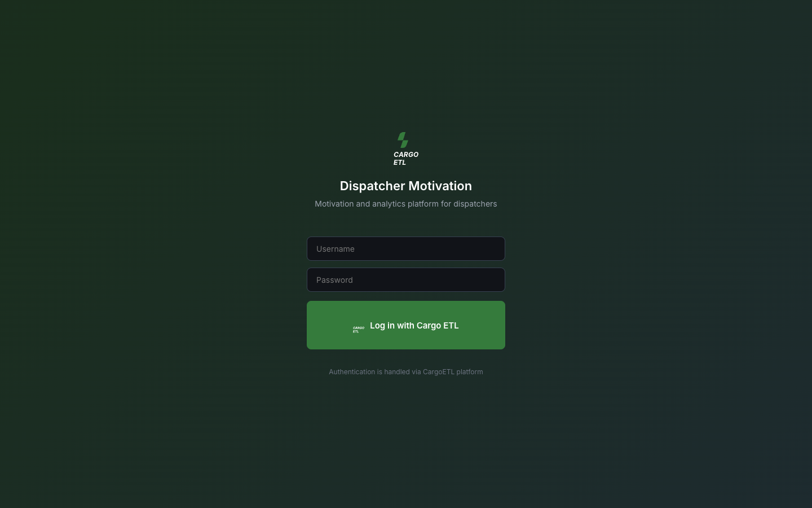Click the Cargo ETL logo above the title

(x=406, y=149)
